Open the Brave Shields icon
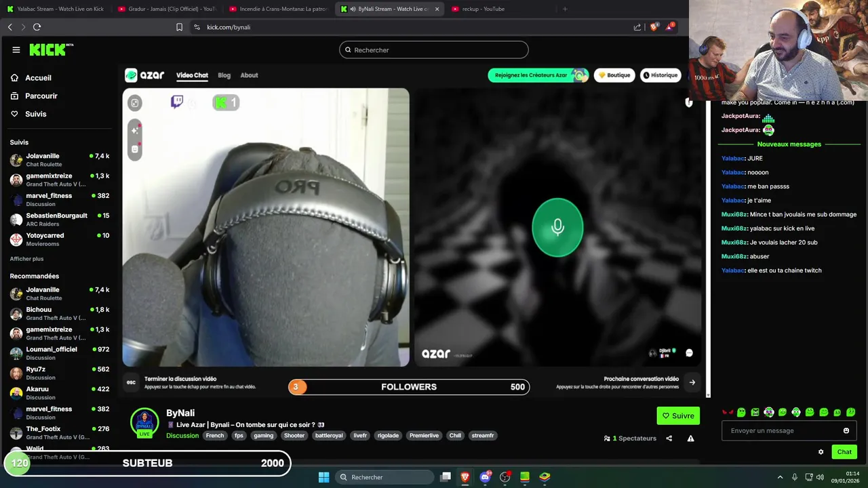This screenshot has width=868, height=488. pyautogui.click(x=654, y=27)
